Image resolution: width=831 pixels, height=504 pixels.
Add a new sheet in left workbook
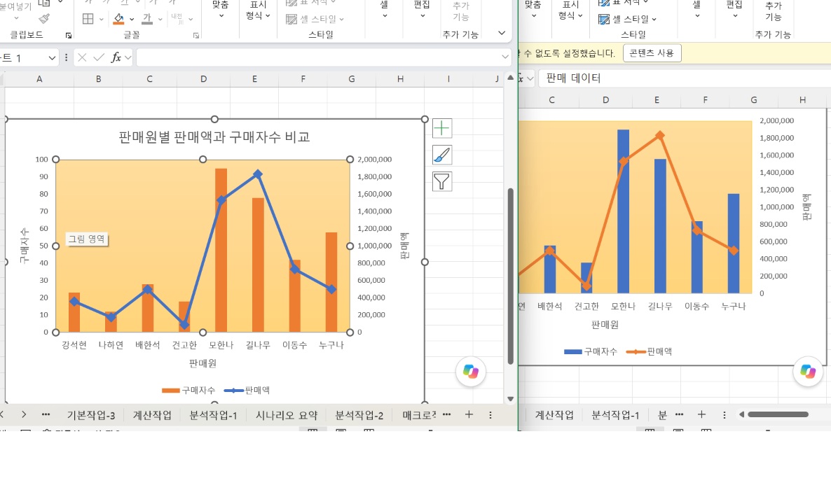point(469,414)
